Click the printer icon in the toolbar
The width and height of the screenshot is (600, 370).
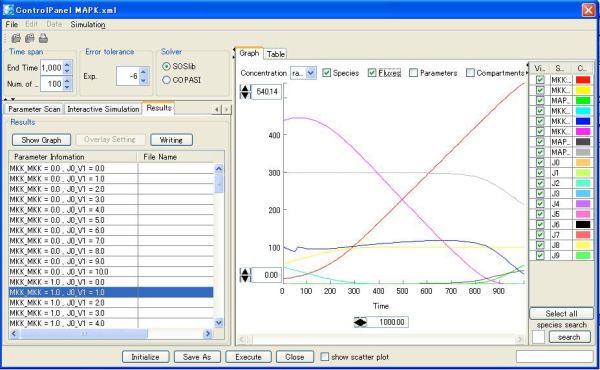43,38
